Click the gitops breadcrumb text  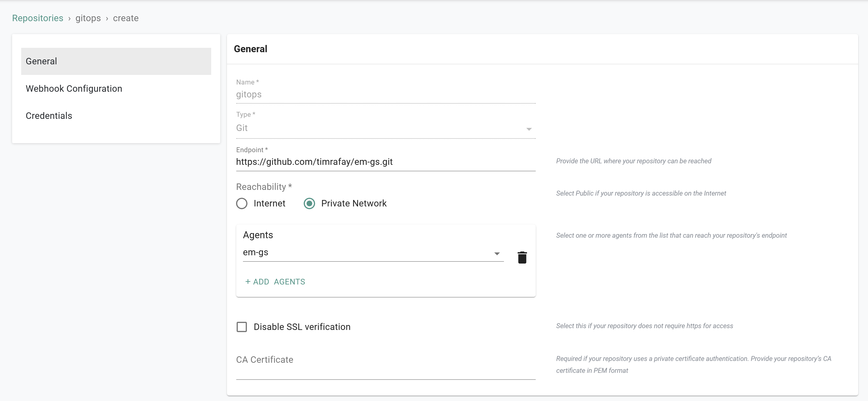(x=88, y=18)
